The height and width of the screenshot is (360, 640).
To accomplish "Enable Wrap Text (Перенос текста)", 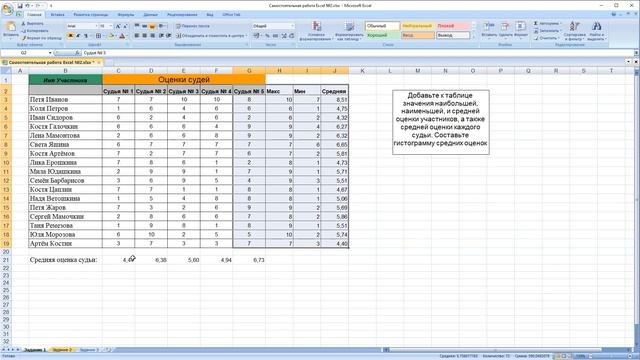I will click(x=193, y=26).
